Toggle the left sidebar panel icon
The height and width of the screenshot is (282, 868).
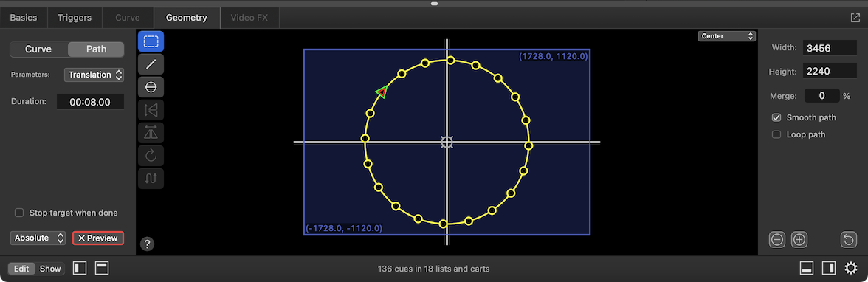tap(80, 269)
